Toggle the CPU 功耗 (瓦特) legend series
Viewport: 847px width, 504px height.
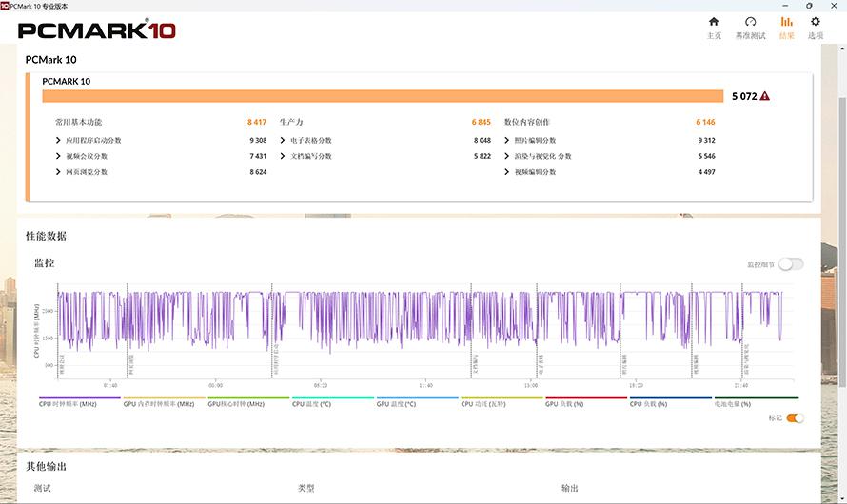pos(502,401)
